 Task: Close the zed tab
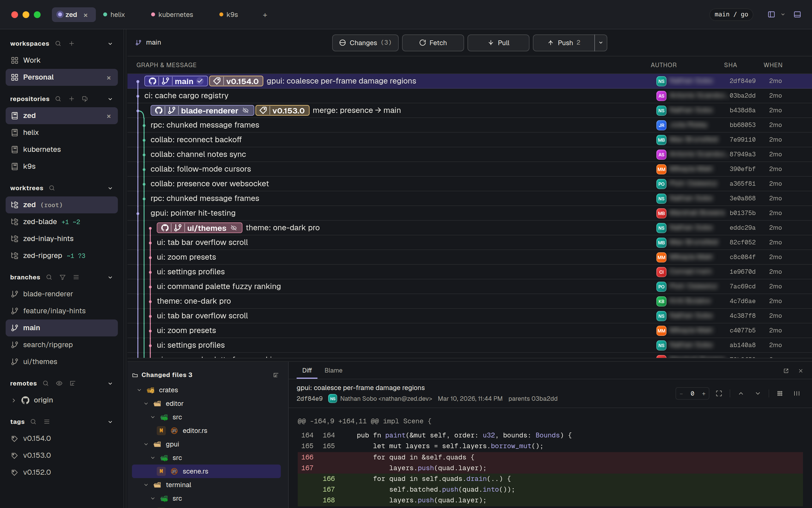click(86, 15)
